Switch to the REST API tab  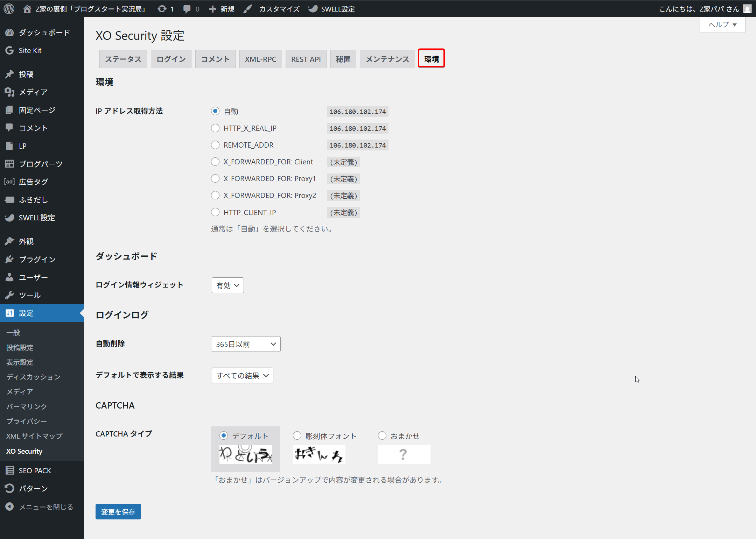[x=306, y=59]
